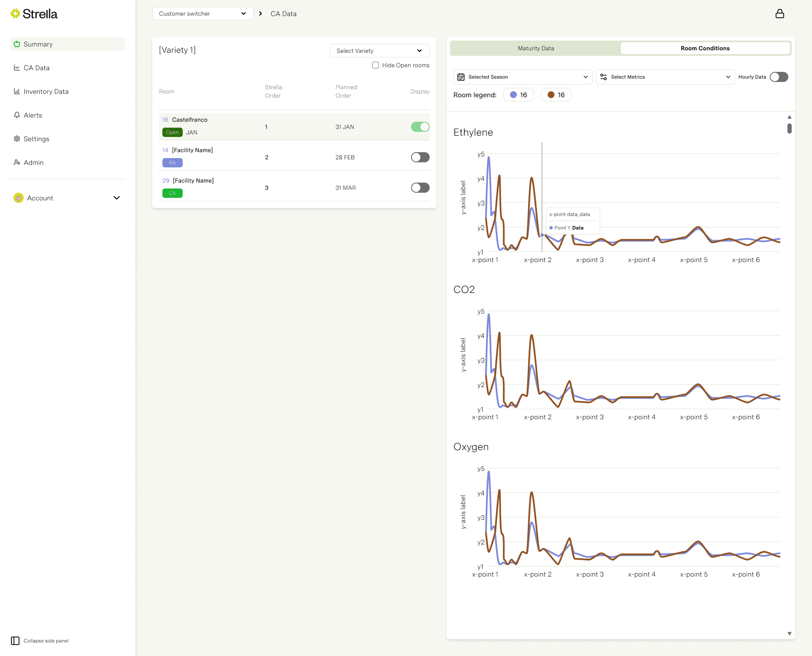This screenshot has width=812, height=656.
Task: Click the Alerts bell icon
Action: pos(17,115)
